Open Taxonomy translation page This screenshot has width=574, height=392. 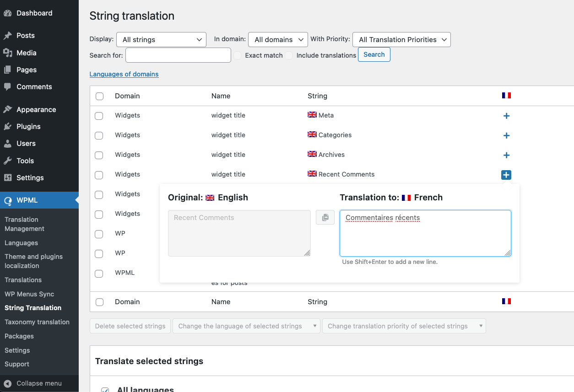[x=37, y=322]
